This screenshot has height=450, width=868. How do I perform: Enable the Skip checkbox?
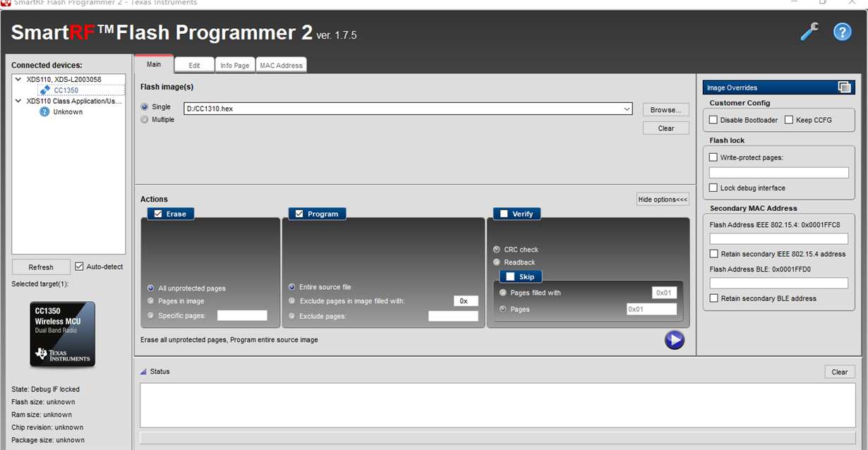(510, 276)
